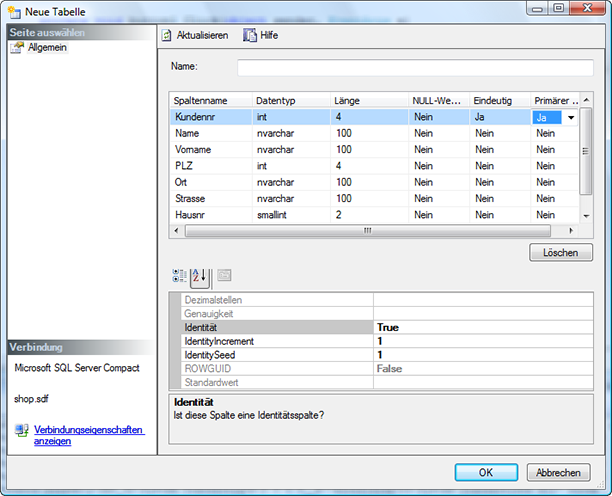Click the Microsoft SQL Server Compact label
This screenshot has height=496, width=612.
pyautogui.click(x=77, y=368)
